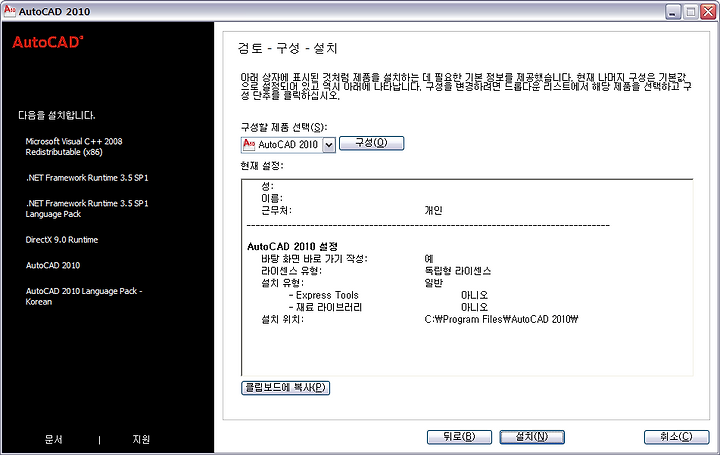Open the 문서 documentation link

(x=53, y=439)
